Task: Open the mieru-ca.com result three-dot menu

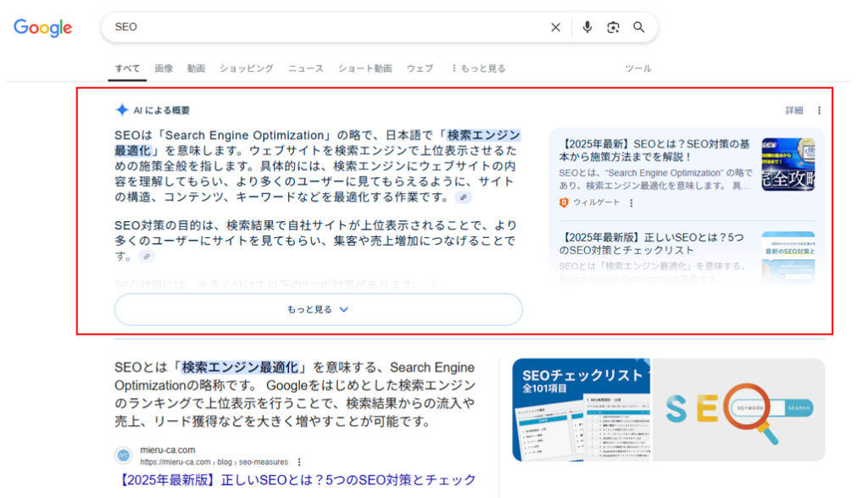Action: tap(299, 462)
